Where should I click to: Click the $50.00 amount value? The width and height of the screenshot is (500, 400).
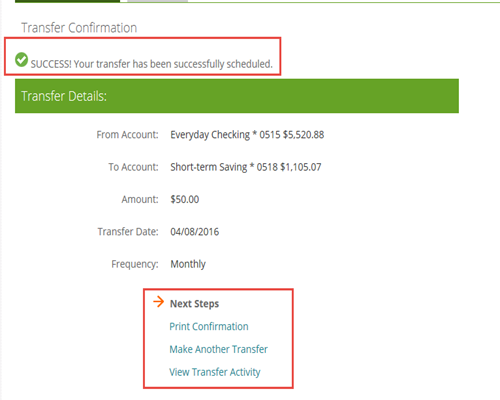pyautogui.click(x=185, y=199)
